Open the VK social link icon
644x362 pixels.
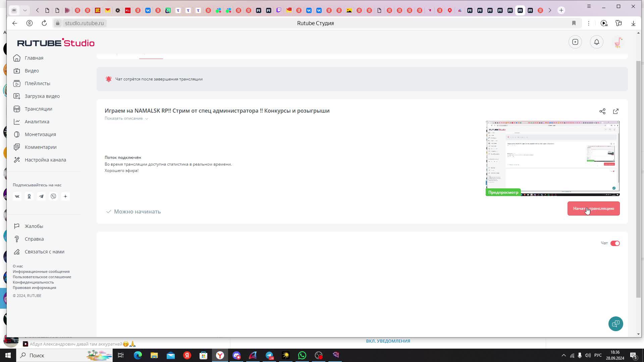click(17, 196)
